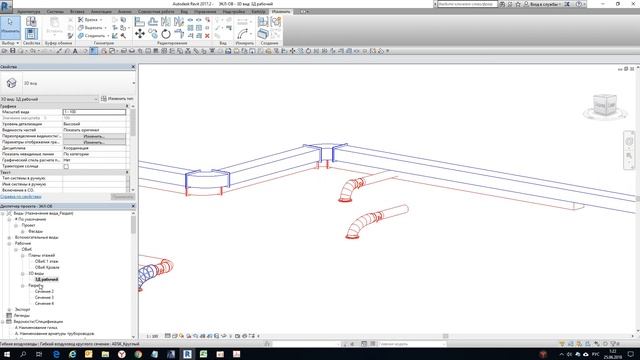Click the Copy tool icon beside Move
This screenshot has height=360, width=640.
(153, 34)
